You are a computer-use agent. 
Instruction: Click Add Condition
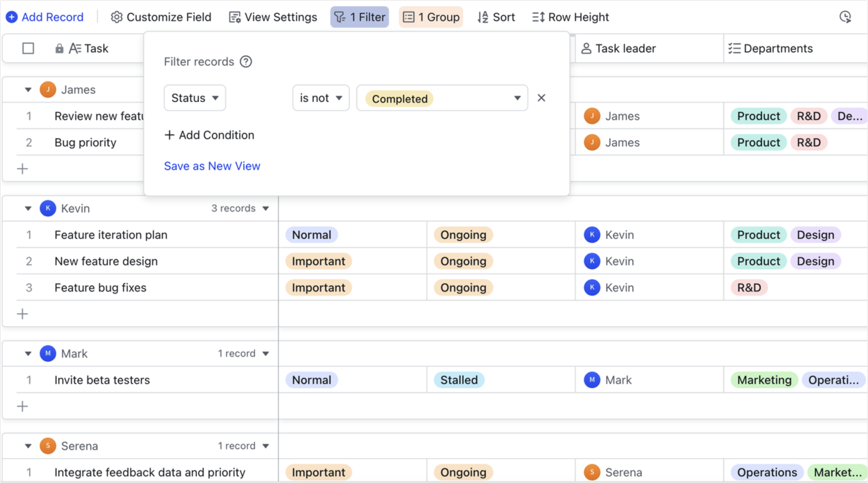coord(209,135)
